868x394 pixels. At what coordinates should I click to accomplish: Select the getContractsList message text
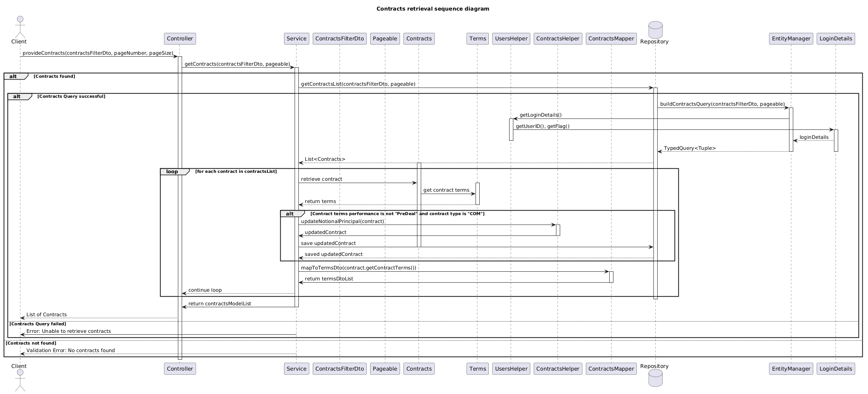pos(358,84)
